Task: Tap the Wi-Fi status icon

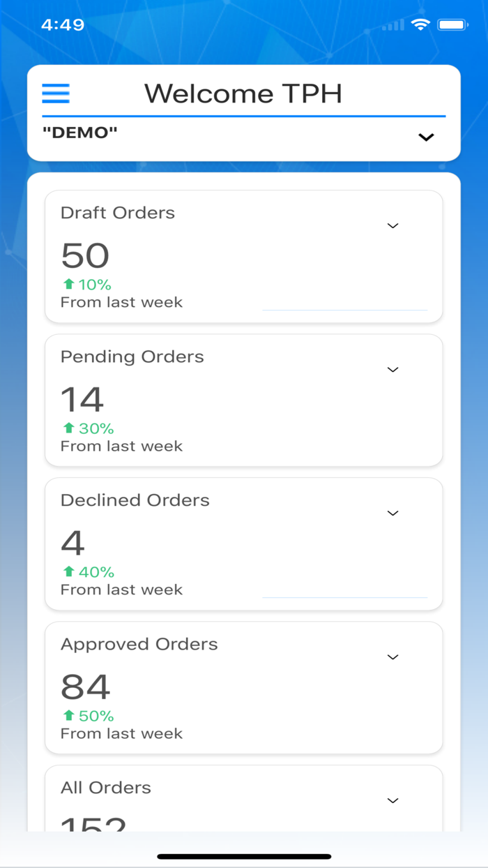Action: [420, 25]
